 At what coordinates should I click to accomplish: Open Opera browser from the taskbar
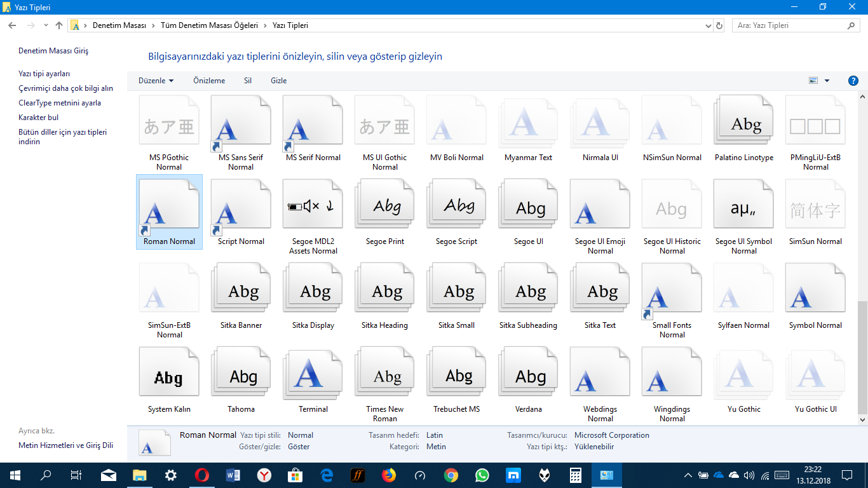point(202,475)
